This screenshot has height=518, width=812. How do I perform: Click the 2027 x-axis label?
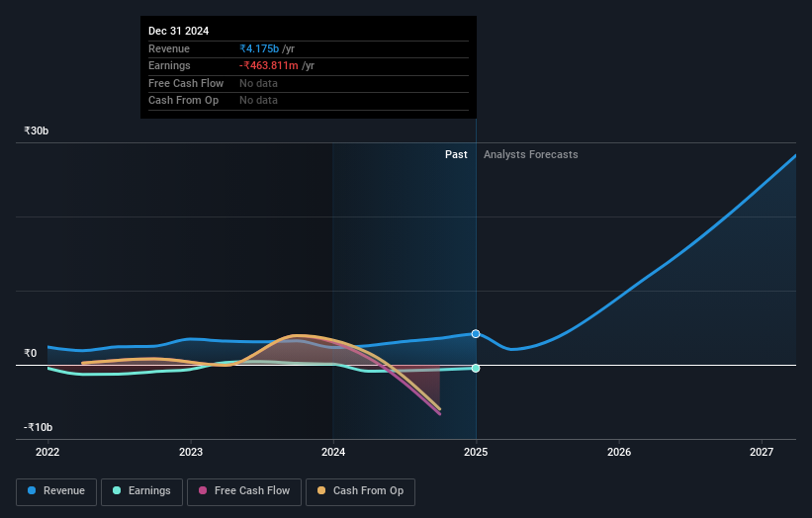click(x=762, y=452)
